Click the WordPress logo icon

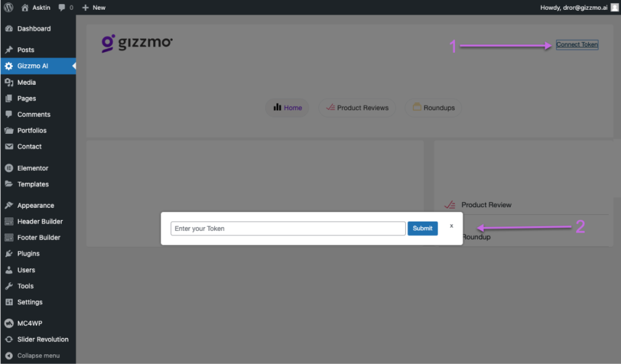pyautogui.click(x=8, y=7)
